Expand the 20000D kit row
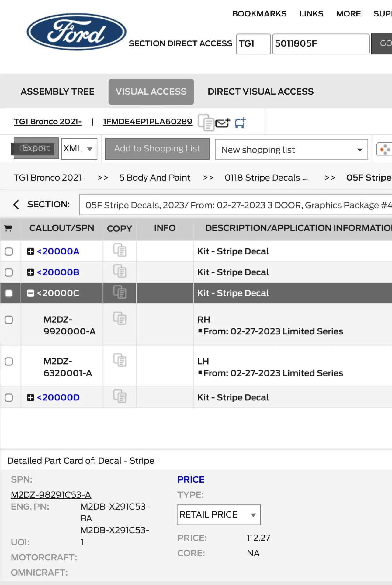The image size is (392, 585). (x=30, y=397)
